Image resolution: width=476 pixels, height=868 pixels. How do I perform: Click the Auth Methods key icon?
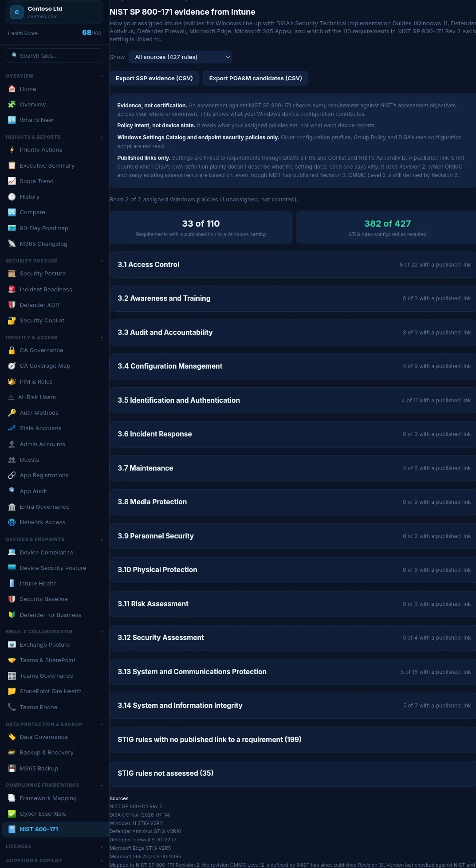point(12,413)
